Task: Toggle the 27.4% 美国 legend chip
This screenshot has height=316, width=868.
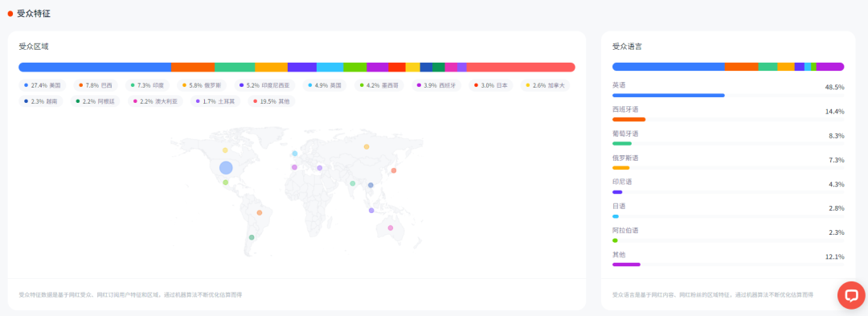Action: pyautogui.click(x=42, y=86)
